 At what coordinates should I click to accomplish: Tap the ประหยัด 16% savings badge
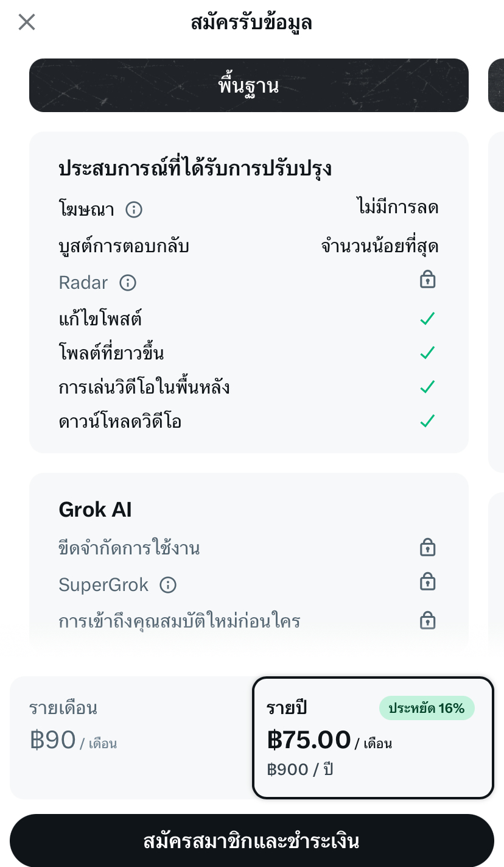(427, 708)
